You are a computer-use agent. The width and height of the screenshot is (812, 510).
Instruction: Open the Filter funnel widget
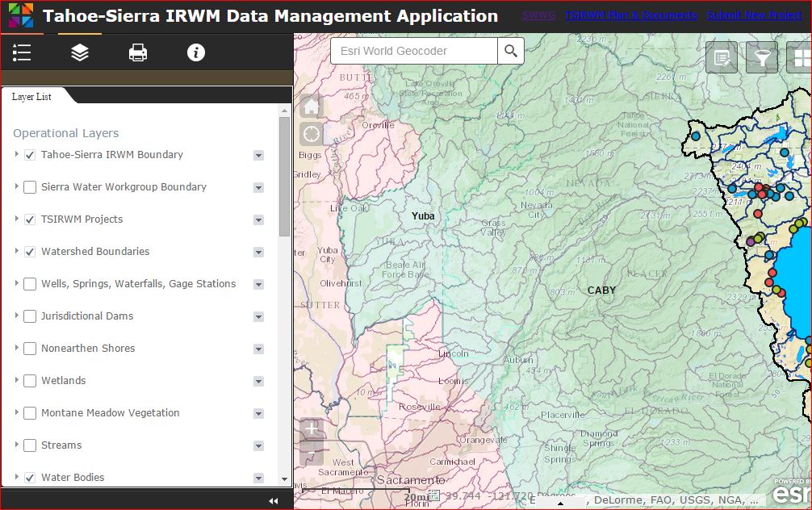pos(762,57)
